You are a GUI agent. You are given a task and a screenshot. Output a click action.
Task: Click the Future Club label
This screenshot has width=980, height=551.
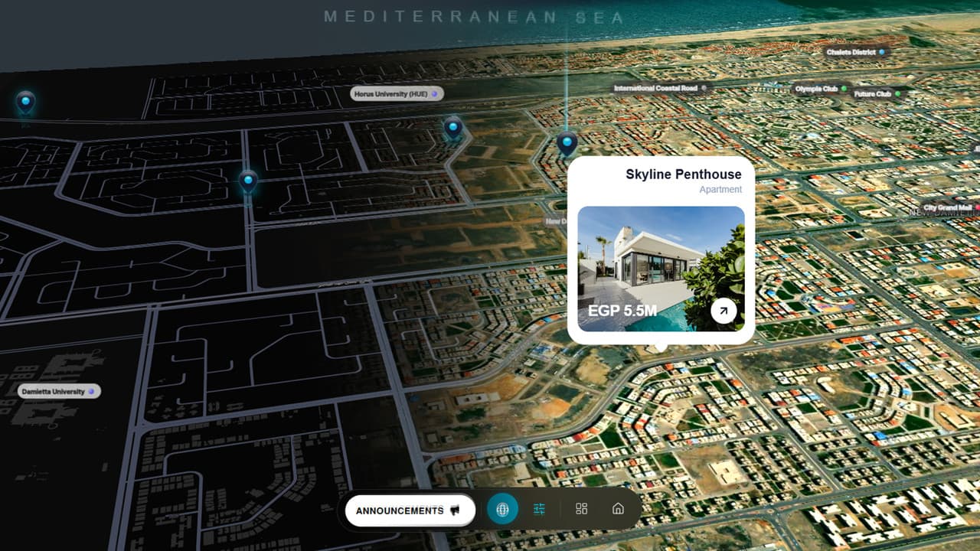(876, 94)
